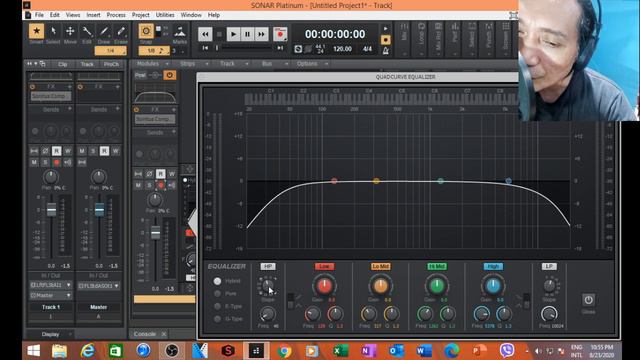Image resolution: width=640 pixels, height=360 pixels.
Task: Click the transport Pause button
Action: click(x=247, y=34)
